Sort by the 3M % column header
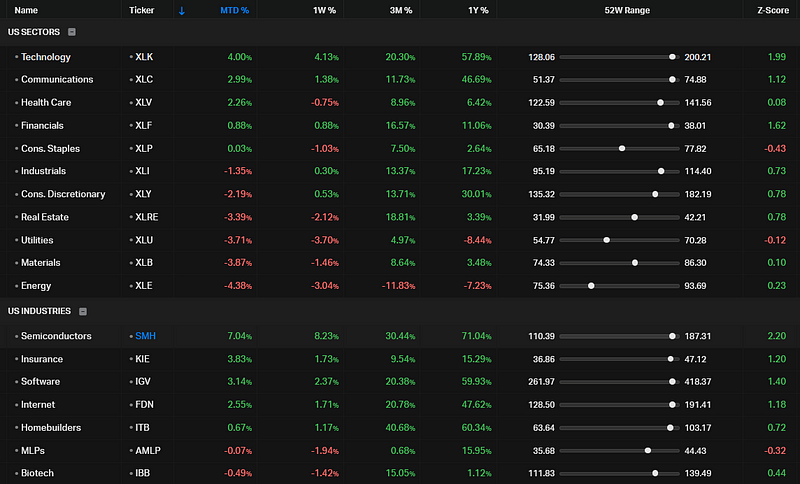 [x=401, y=10]
